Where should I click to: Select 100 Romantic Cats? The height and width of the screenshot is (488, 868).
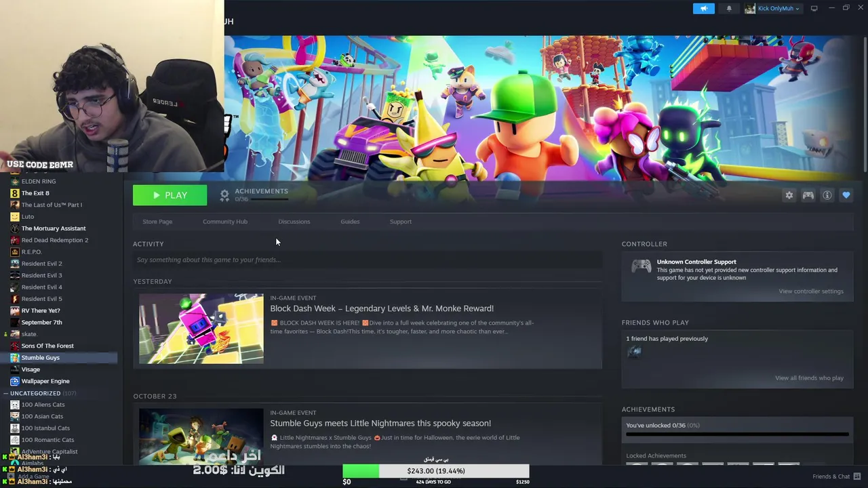[x=47, y=440]
